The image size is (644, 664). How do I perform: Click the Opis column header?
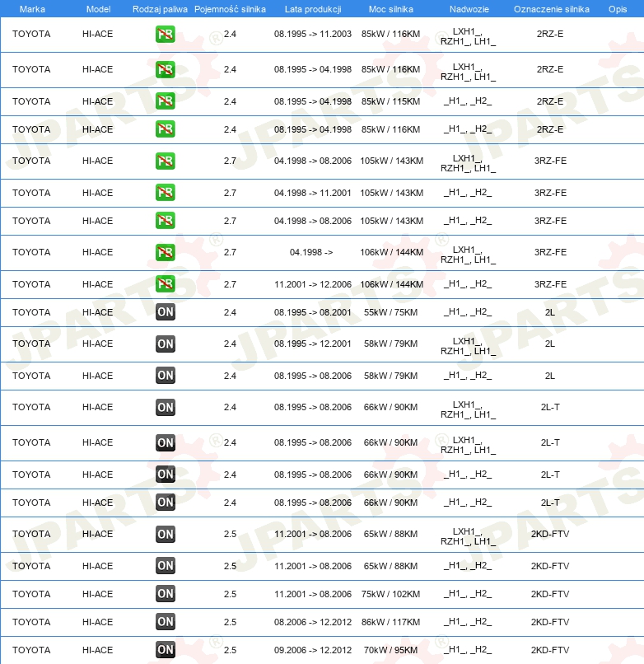pos(617,8)
